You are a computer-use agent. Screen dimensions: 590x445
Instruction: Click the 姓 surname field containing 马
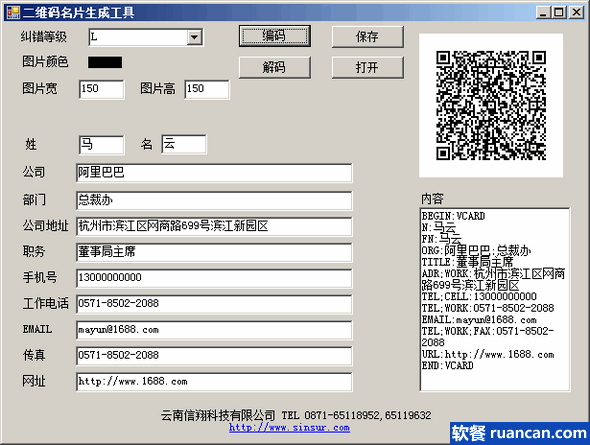pos(102,145)
